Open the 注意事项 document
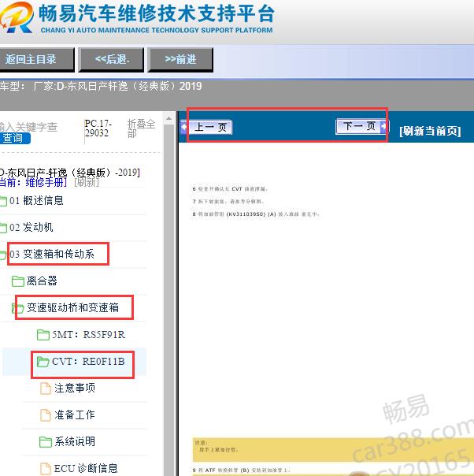Screen dimensions: 474x476 click(75, 388)
